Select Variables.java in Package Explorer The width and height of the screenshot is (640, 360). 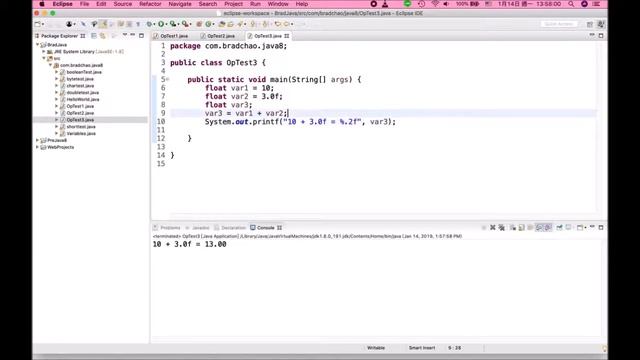(81, 133)
